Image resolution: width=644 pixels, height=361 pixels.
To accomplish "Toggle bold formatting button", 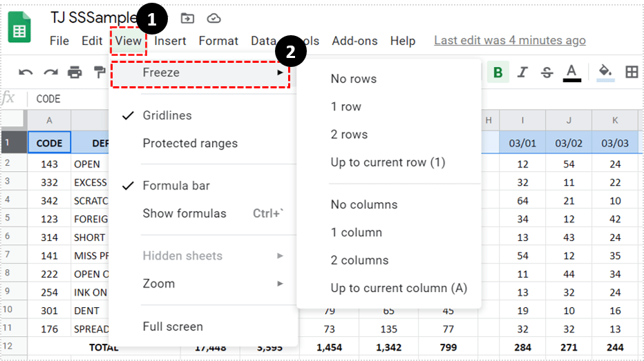I will 498,72.
